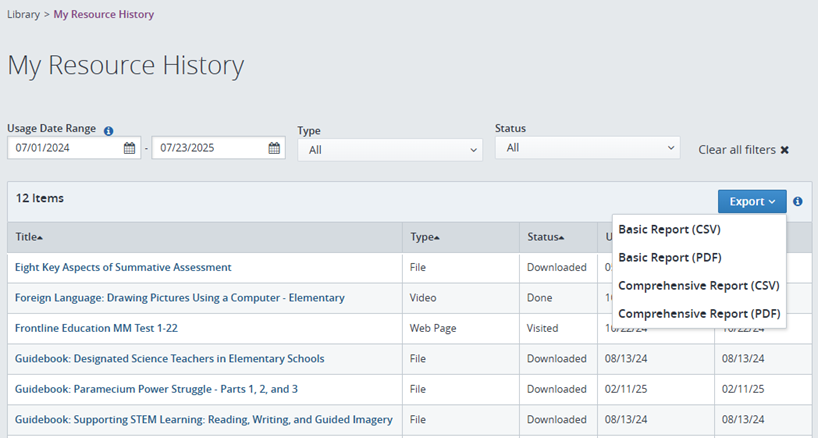Screen dimensions: 818x438
Task: Click the start date field 07/01/2024
Action: click(x=74, y=148)
